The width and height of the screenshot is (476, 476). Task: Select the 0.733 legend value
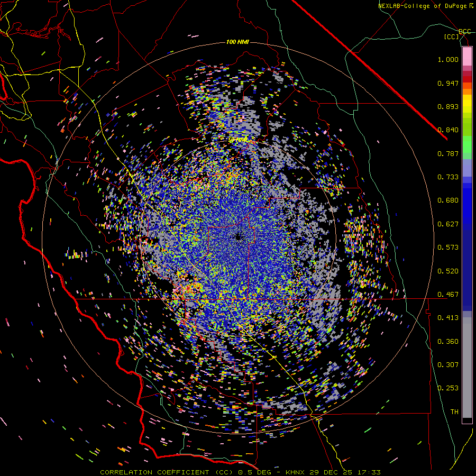[x=448, y=177]
